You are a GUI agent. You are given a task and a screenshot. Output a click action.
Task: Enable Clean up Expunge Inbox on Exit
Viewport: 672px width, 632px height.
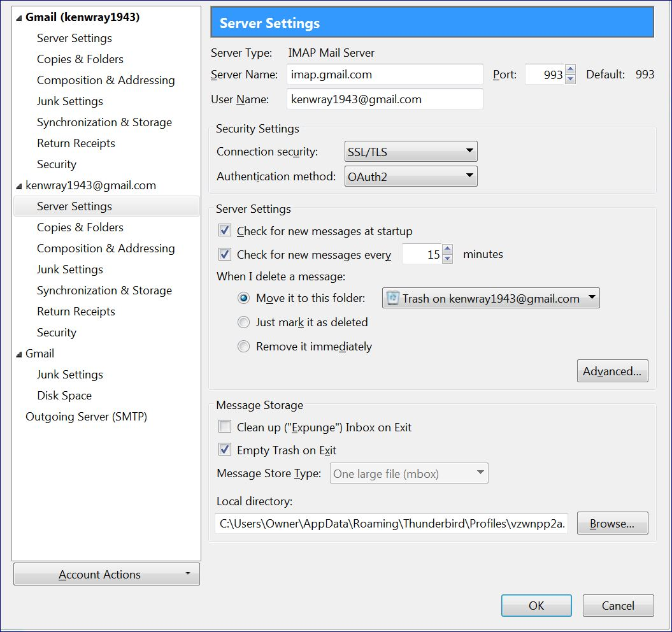225,427
